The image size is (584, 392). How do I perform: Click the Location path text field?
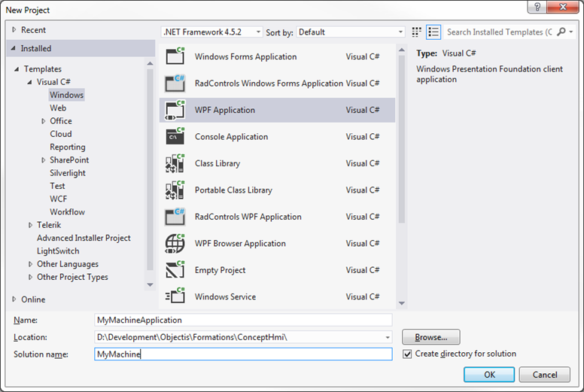[239, 337]
